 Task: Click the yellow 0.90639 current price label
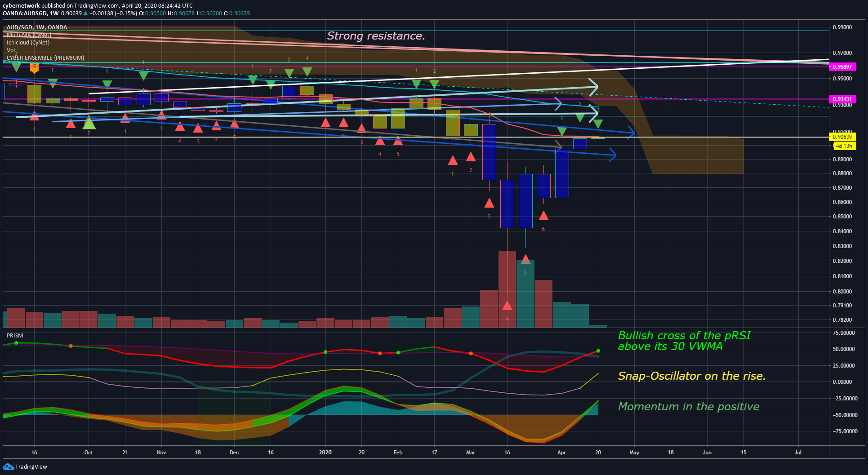pos(842,137)
